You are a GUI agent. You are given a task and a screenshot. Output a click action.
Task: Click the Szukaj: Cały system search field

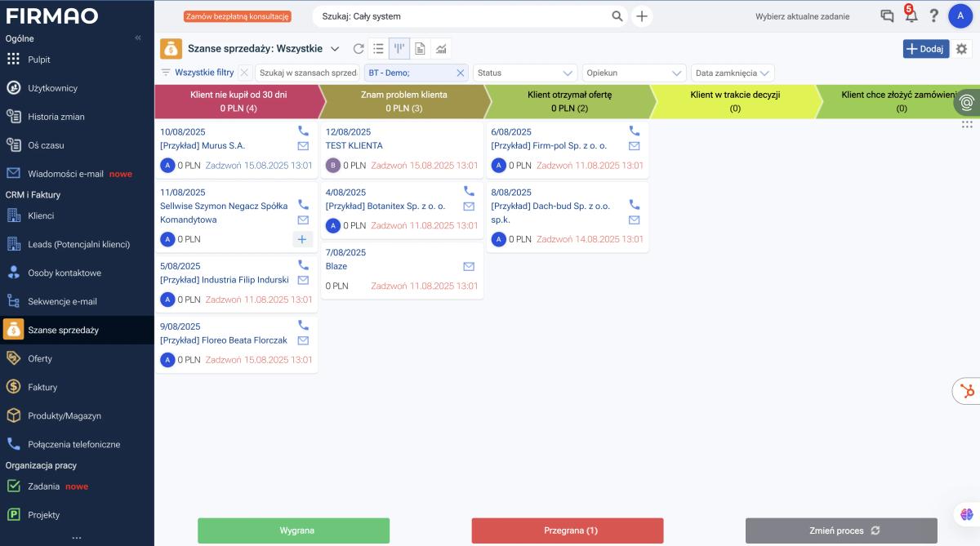[463, 16]
